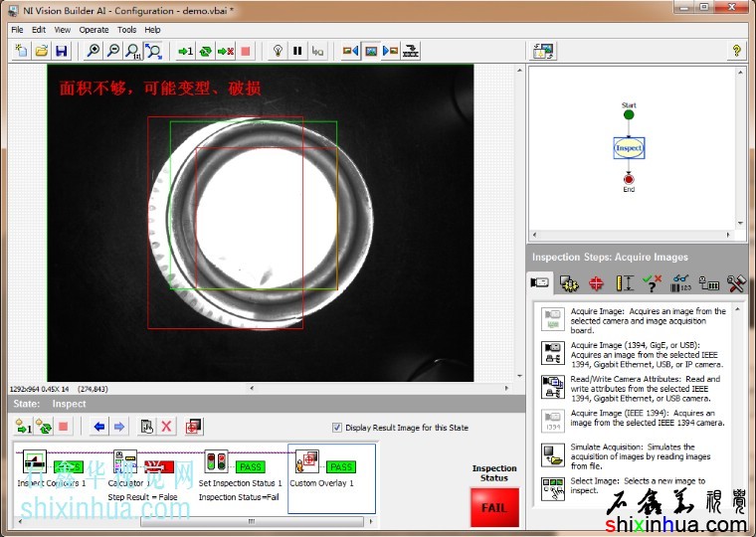756x537 pixels.
Task: Select the Inspect state node in diagram
Action: click(x=629, y=148)
